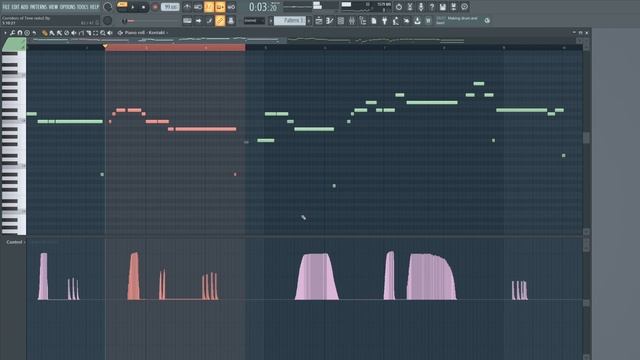Image resolution: width=640 pixels, height=360 pixels.
Task: Select the Playback speaker tool
Action: (110, 33)
